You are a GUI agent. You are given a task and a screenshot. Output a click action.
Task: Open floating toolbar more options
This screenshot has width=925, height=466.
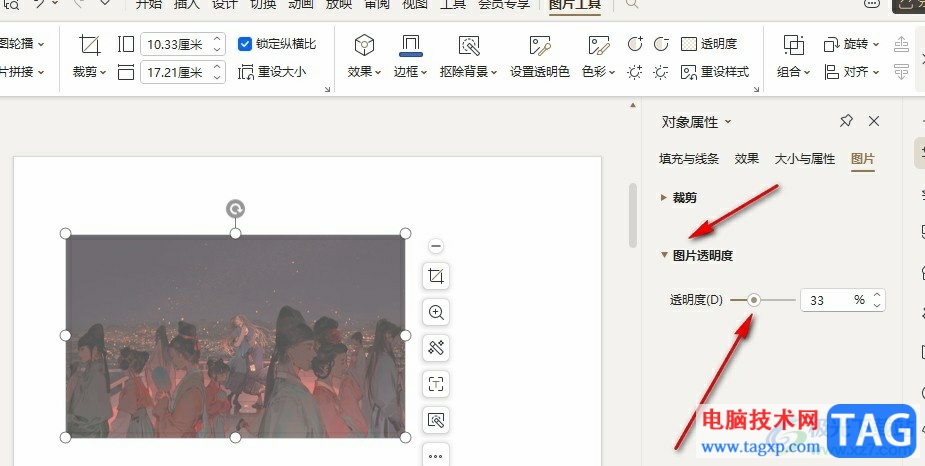436,455
